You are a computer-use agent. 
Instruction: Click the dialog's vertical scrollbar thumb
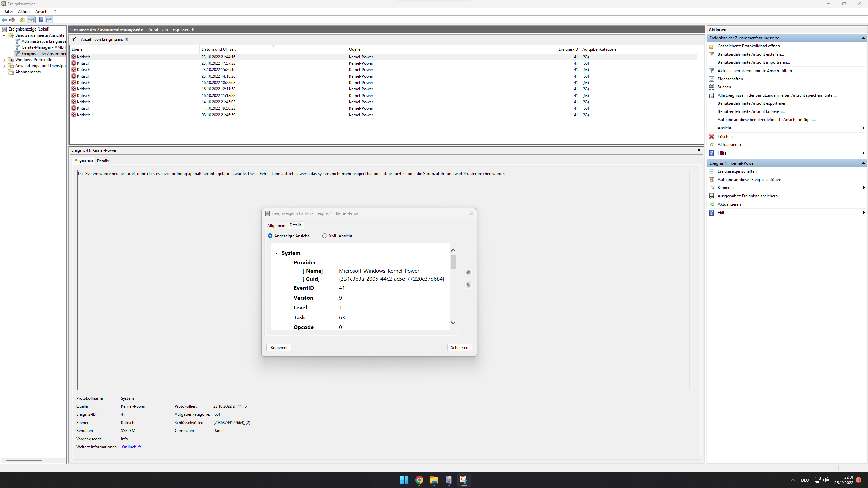coord(453,262)
